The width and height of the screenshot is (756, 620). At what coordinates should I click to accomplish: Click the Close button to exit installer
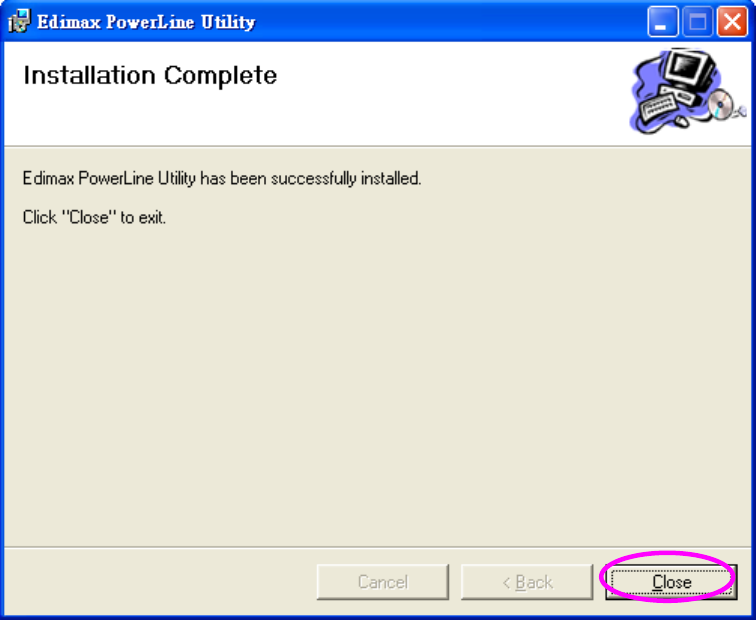coord(671,582)
